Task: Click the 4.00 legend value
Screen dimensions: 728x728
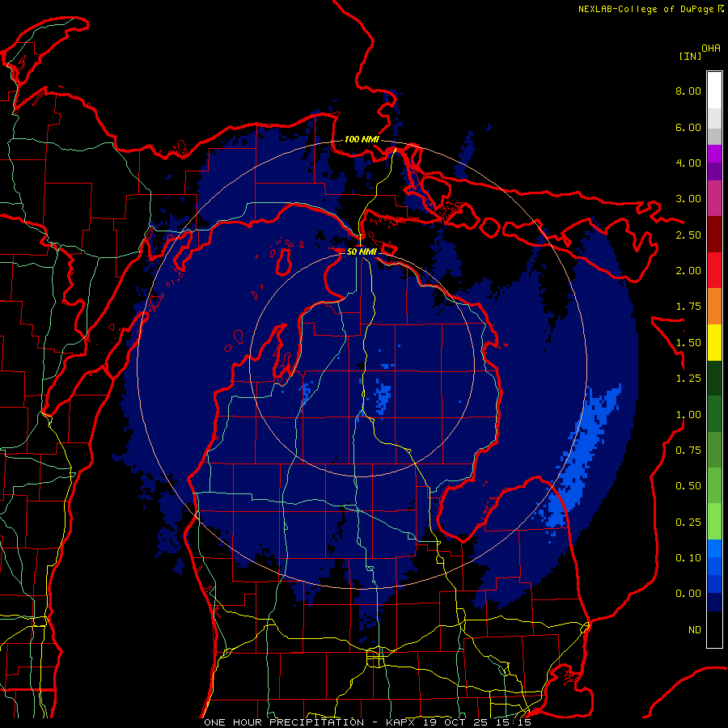Action: coord(688,163)
